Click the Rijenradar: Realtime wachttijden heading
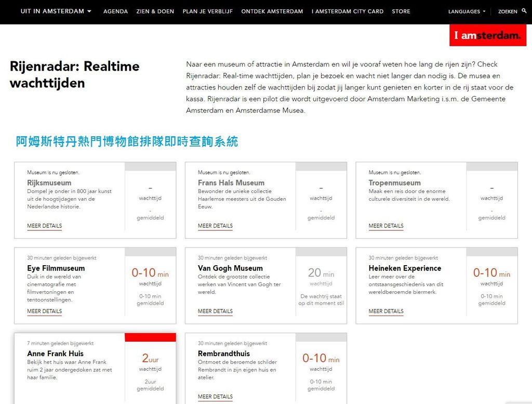This screenshot has height=404, width=532. (x=75, y=74)
